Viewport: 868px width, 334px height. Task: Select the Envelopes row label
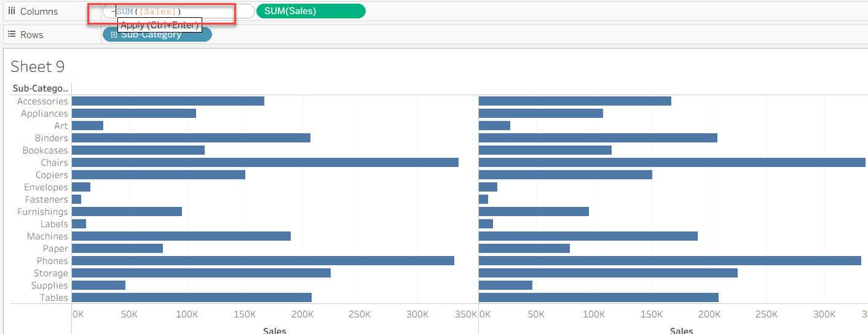tap(46, 187)
